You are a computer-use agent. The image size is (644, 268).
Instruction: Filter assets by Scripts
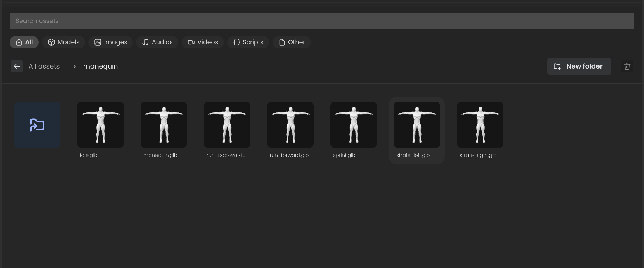coord(248,42)
